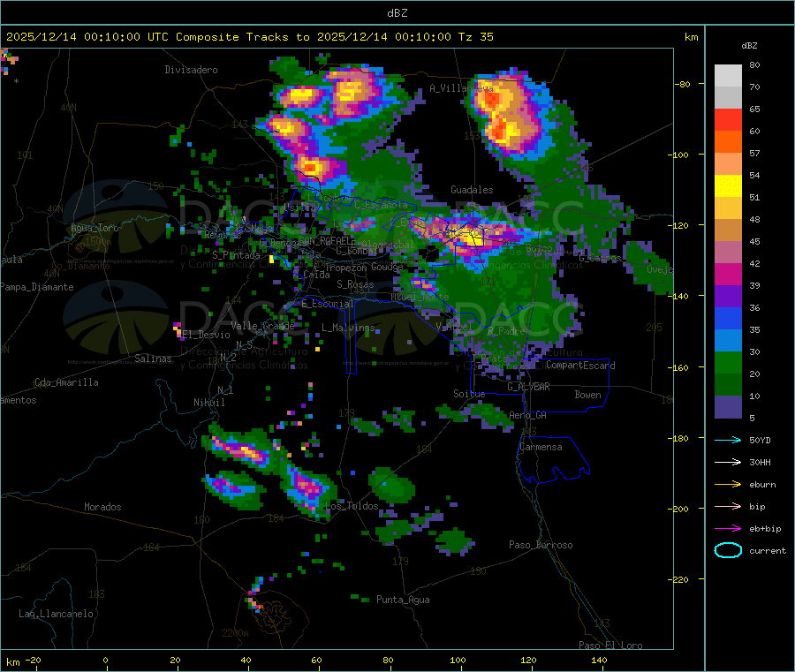Click the pink bip arrow legend icon

[728, 506]
